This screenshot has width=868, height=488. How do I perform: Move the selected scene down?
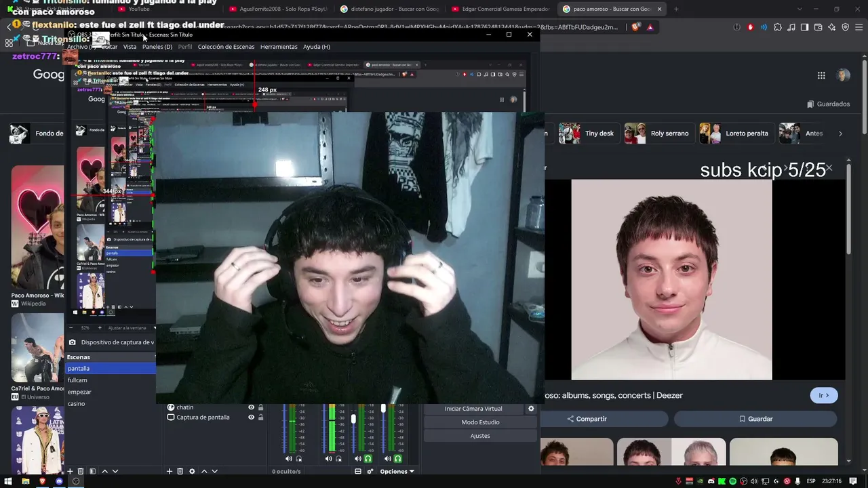[115, 471]
